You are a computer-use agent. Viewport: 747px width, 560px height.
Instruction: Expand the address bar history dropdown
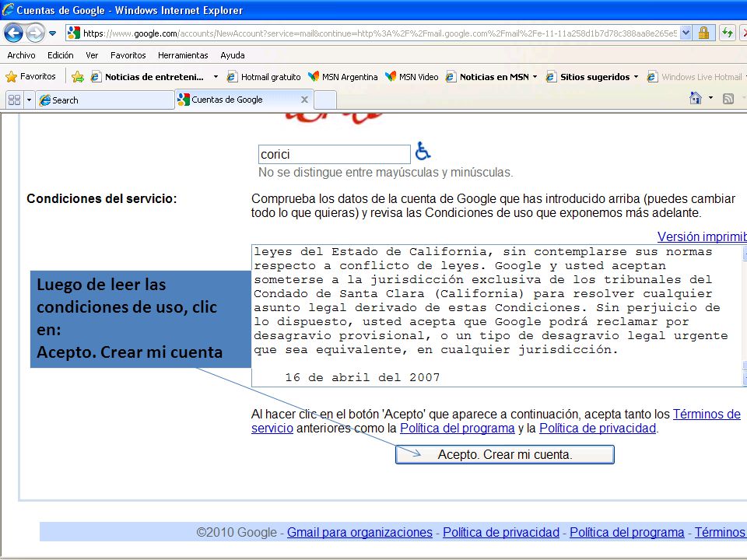(x=686, y=33)
